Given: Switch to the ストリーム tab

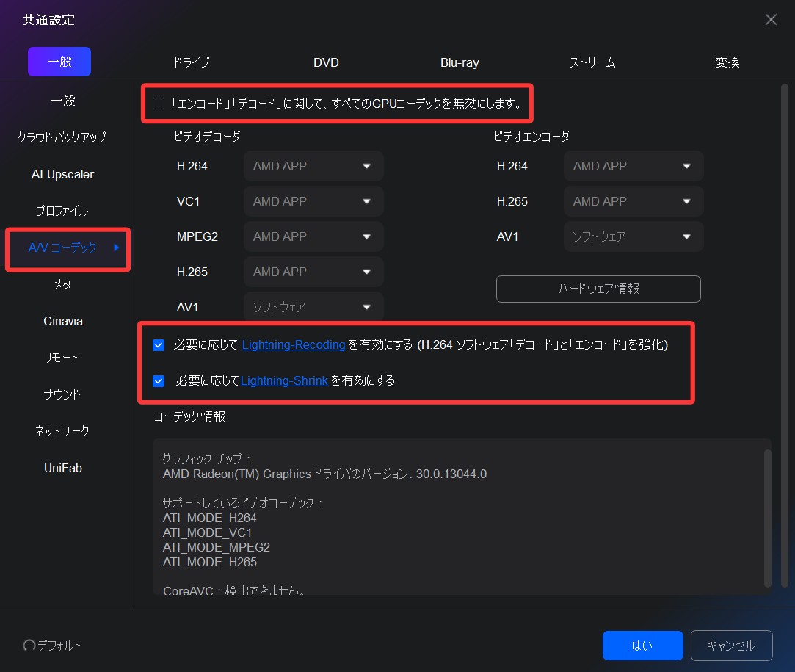Looking at the screenshot, I should tap(592, 62).
